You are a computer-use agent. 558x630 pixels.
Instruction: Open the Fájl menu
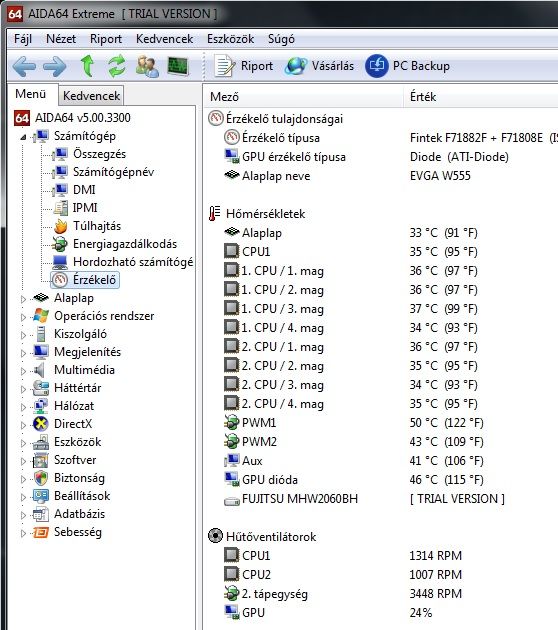[23, 39]
